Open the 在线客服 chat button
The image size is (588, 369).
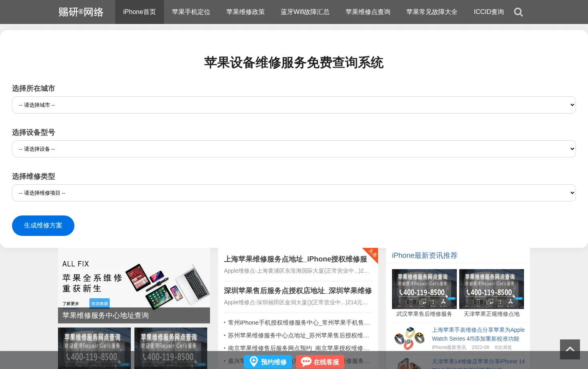coord(320,362)
